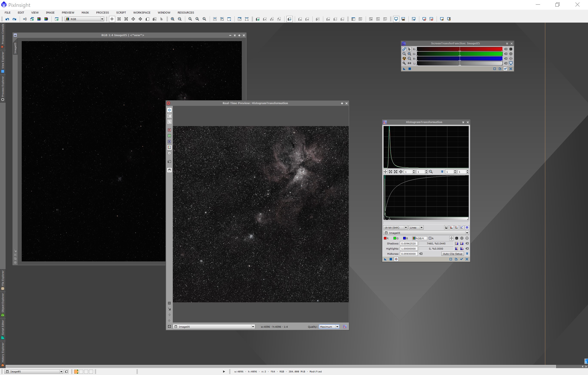Select the R channel in HistogramTransformation

coord(386,238)
